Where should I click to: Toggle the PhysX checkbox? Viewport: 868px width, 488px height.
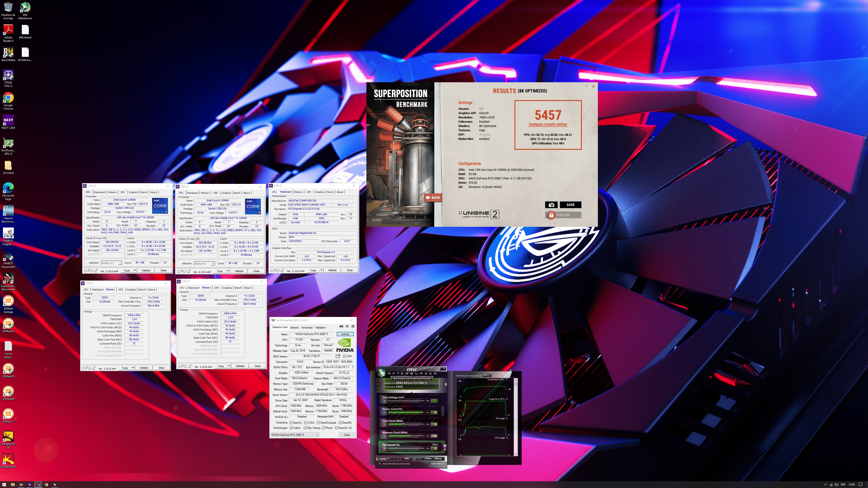(324, 428)
